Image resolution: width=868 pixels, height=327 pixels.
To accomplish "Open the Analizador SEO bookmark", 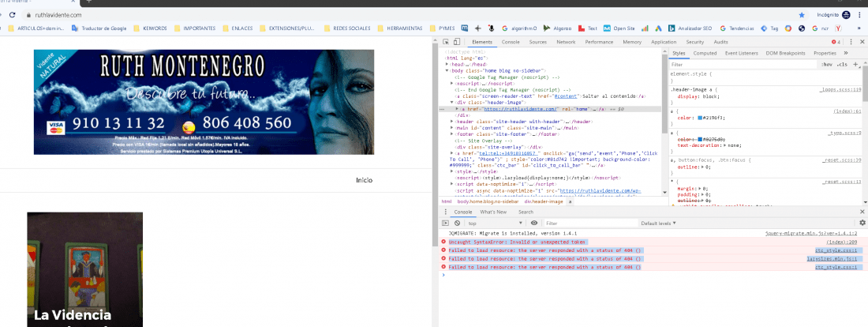I will point(690,28).
